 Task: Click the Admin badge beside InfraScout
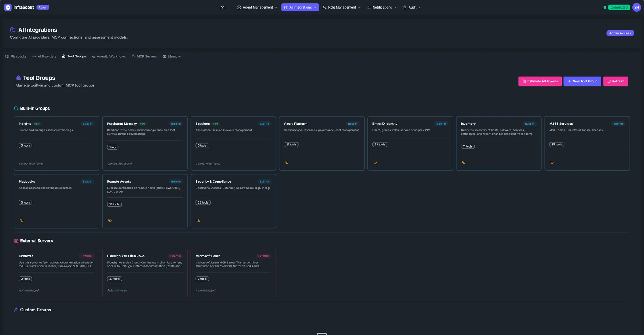click(43, 7)
